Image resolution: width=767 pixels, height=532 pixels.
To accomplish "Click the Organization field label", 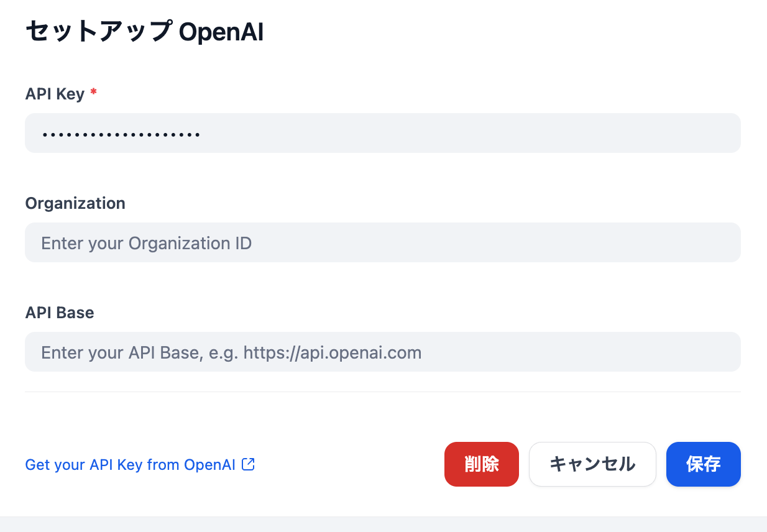I will [x=75, y=203].
